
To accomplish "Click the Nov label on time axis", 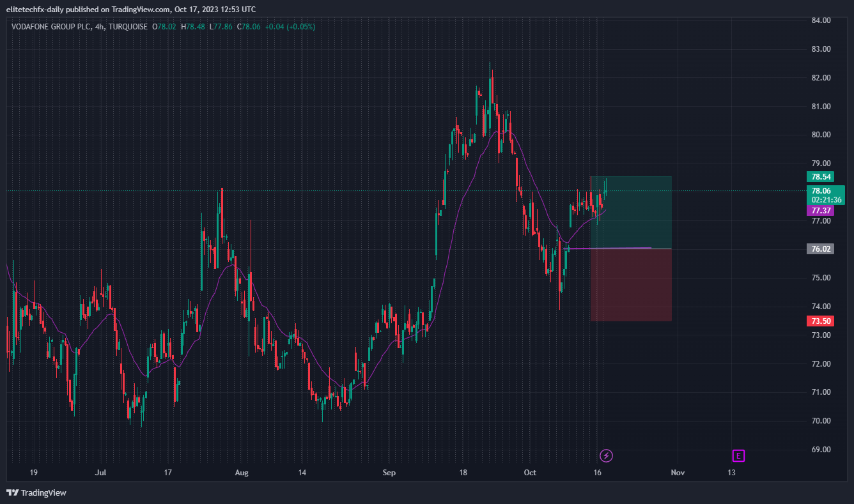I will pyautogui.click(x=678, y=473).
